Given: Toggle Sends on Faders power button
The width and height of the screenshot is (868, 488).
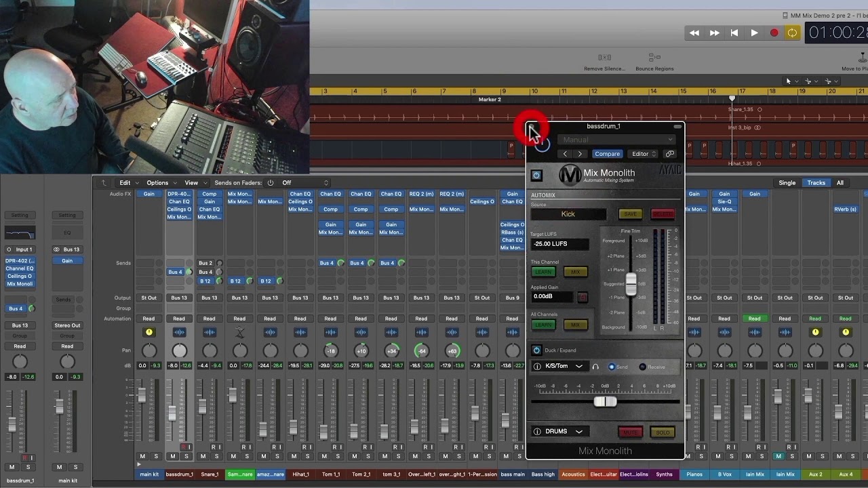Looking at the screenshot, I should pos(271,182).
